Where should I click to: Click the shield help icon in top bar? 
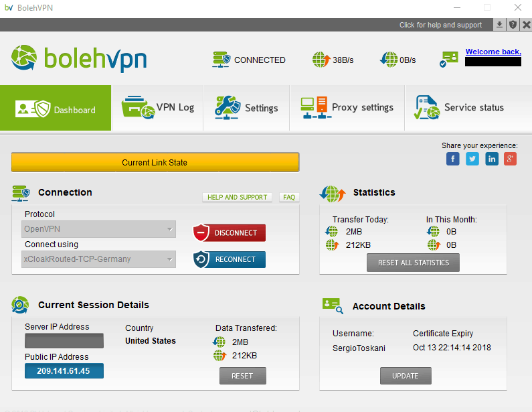pyautogui.click(x=513, y=25)
